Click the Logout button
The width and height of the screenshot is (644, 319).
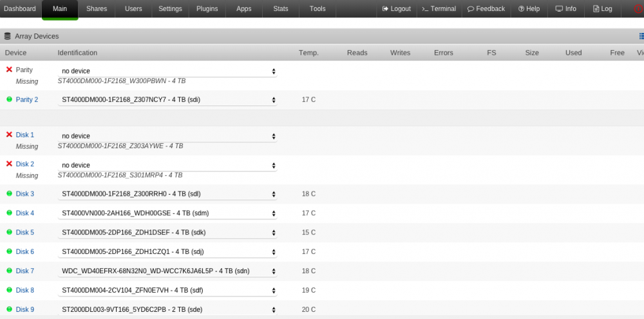tap(396, 8)
